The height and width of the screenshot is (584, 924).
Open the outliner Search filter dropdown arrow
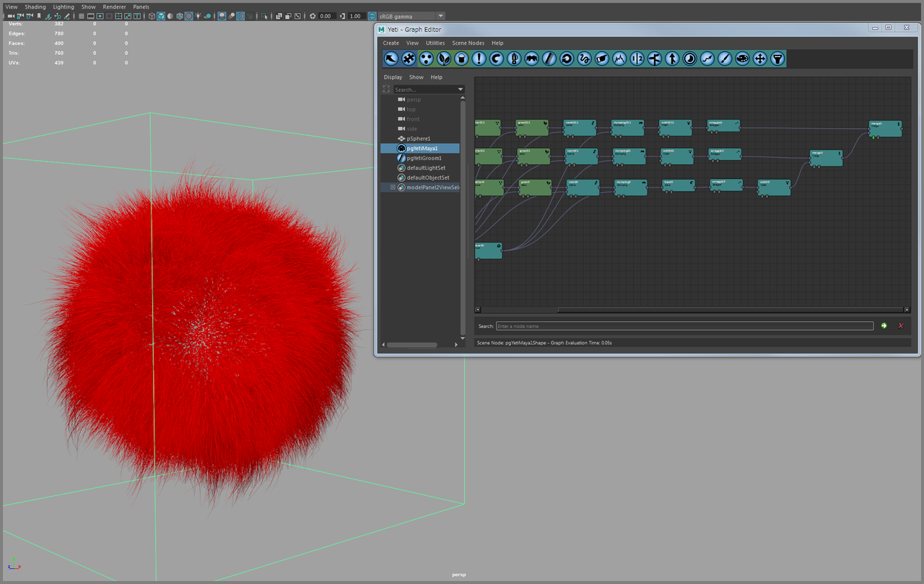461,90
